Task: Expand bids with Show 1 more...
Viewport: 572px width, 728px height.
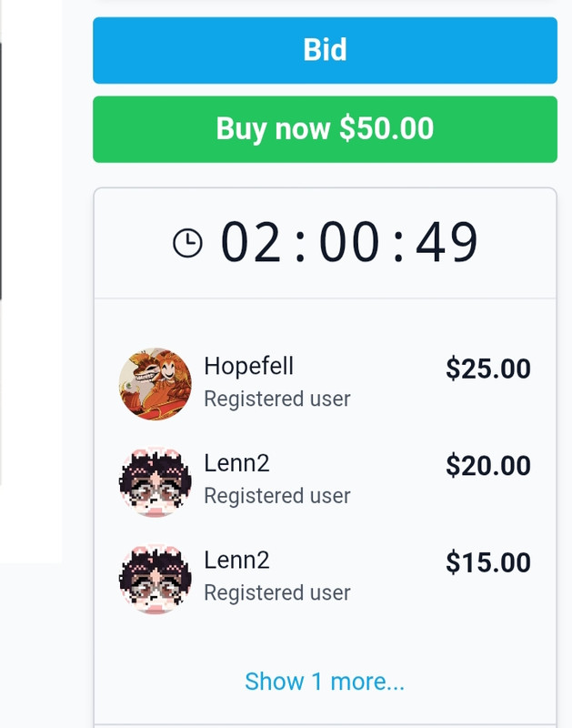Action: 325,682
